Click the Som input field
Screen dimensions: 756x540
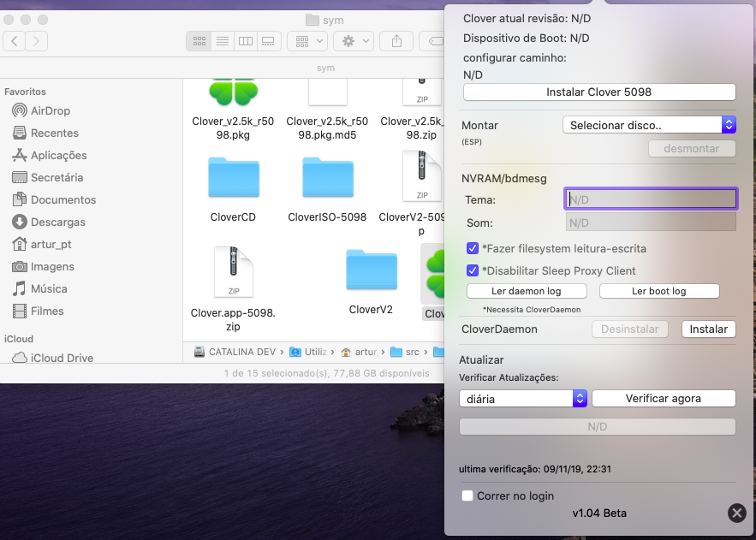651,223
